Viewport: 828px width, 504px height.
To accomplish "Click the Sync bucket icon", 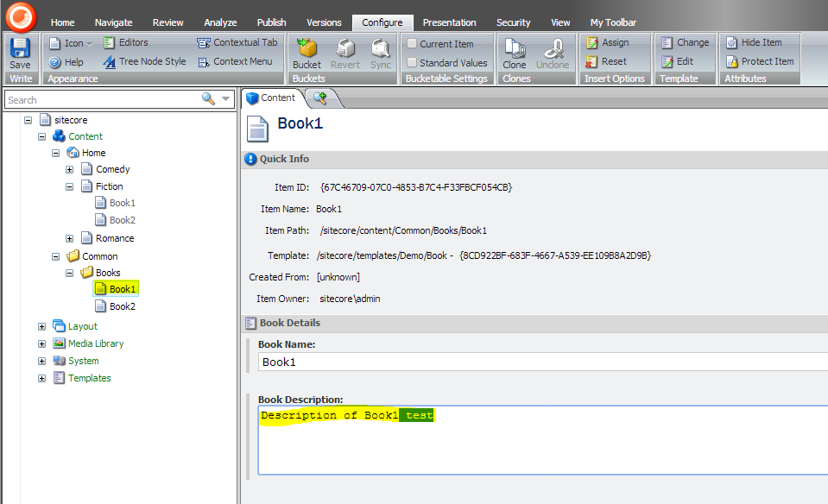I will point(381,54).
